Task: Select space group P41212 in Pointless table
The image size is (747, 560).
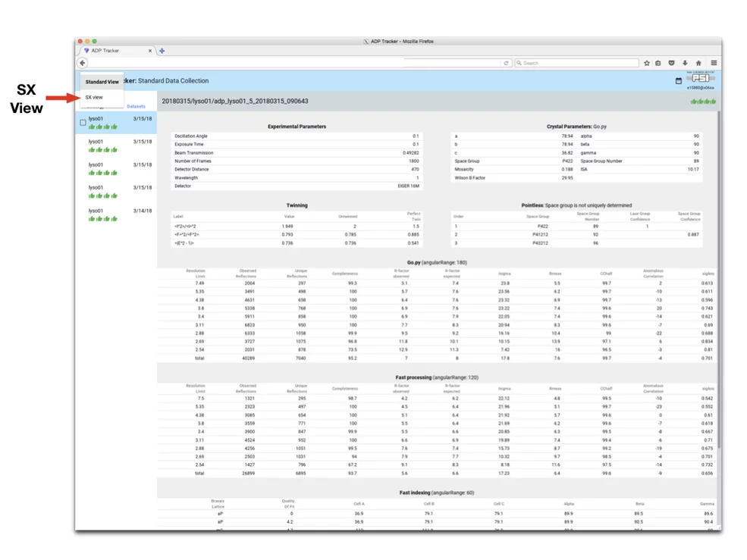Action: point(540,235)
